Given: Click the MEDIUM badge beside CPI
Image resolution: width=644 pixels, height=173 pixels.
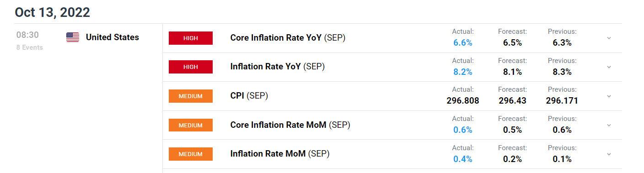Looking at the screenshot, I should point(191,96).
